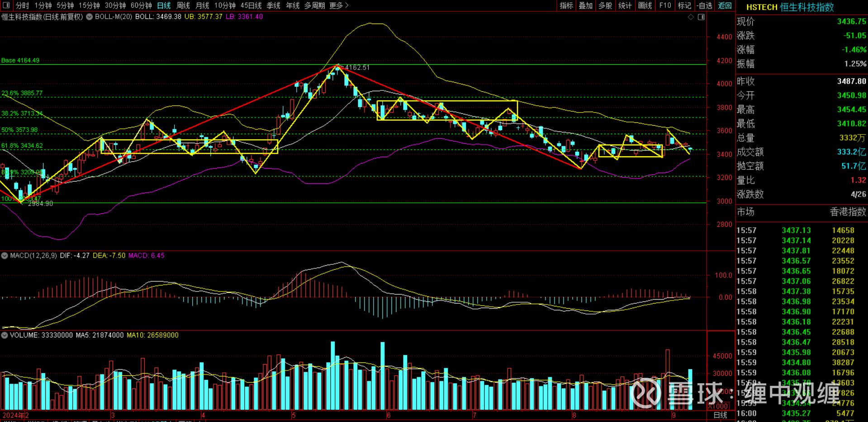
Task: Select the 60分钟 period tab
Action: click(x=141, y=5)
